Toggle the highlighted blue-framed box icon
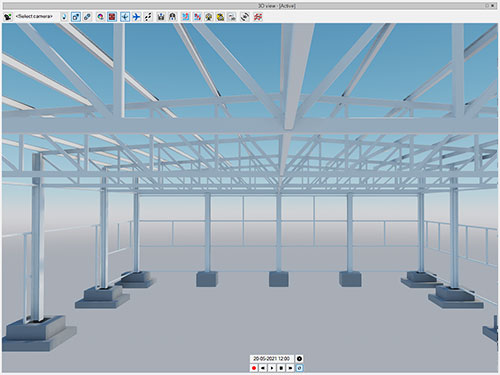 pos(76,16)
